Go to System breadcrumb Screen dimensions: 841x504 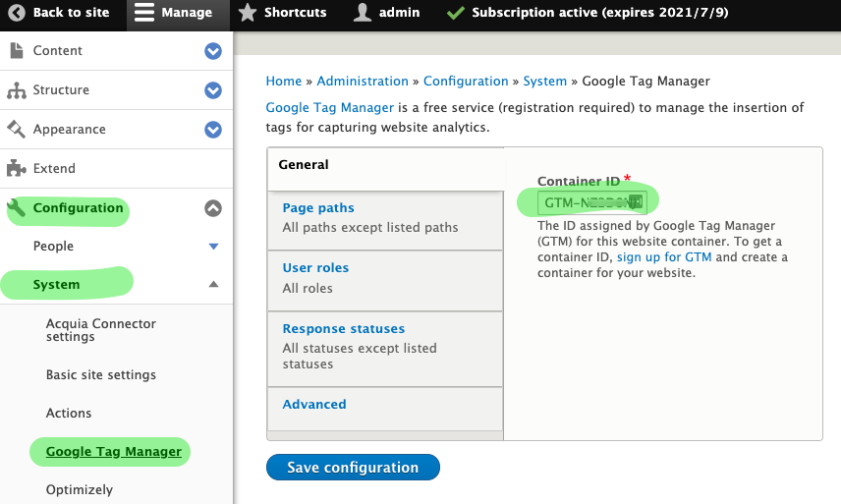click(x=545, y=81)
